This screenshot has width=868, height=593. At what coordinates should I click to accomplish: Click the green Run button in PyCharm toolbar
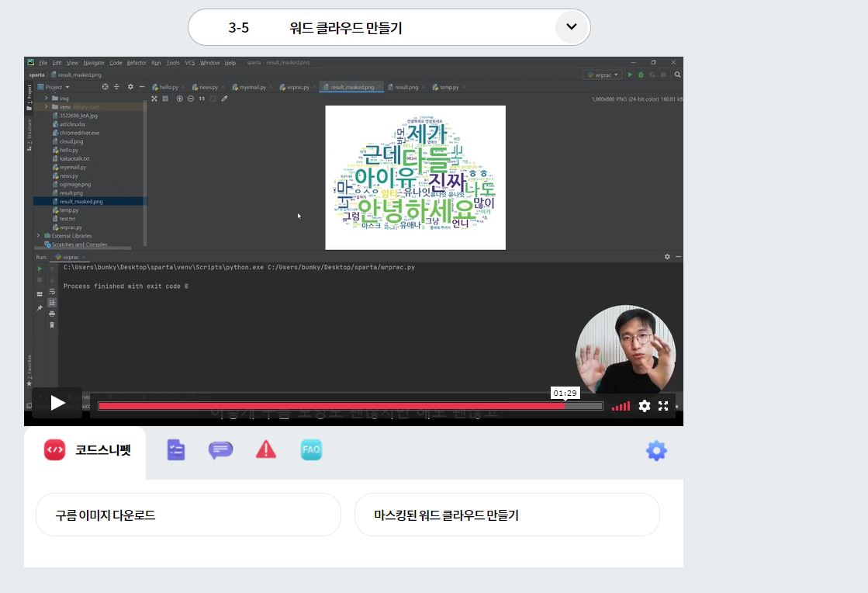click(x=630, y=75)
